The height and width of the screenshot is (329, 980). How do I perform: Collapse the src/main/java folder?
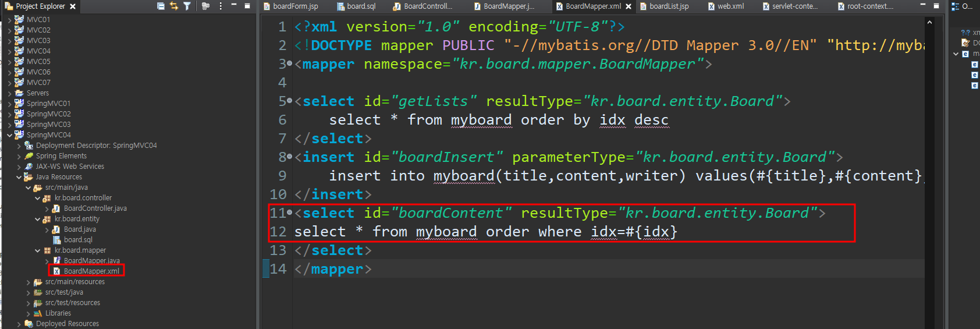(29, 188)
